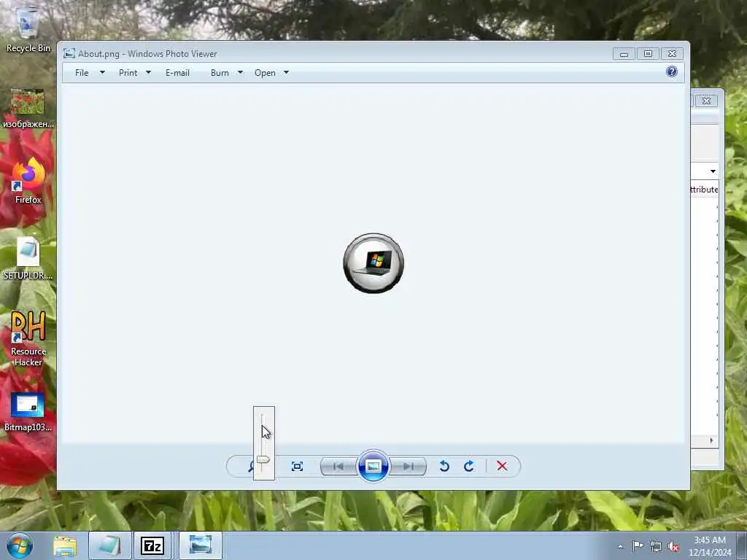Go to the previous image

(x=338, y=466)
